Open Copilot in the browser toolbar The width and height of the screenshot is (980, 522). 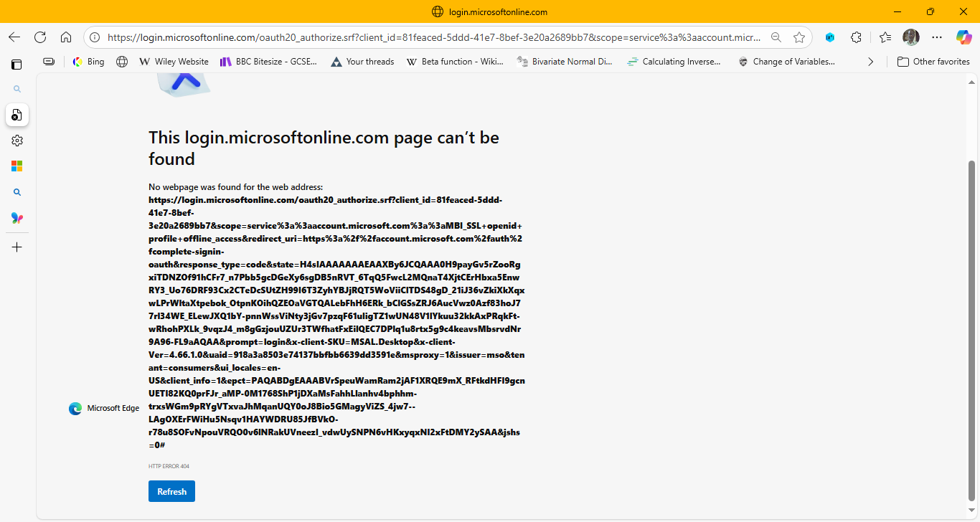[963, 37]
